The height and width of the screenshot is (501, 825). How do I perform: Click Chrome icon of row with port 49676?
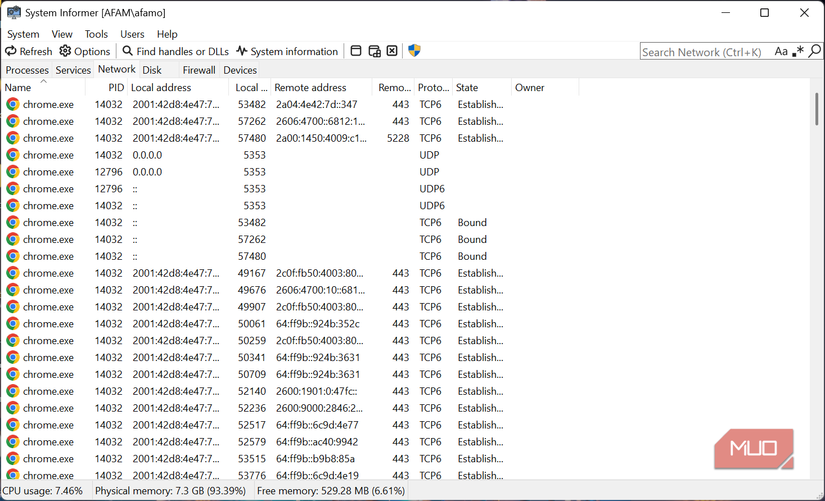tap(13, 290)
